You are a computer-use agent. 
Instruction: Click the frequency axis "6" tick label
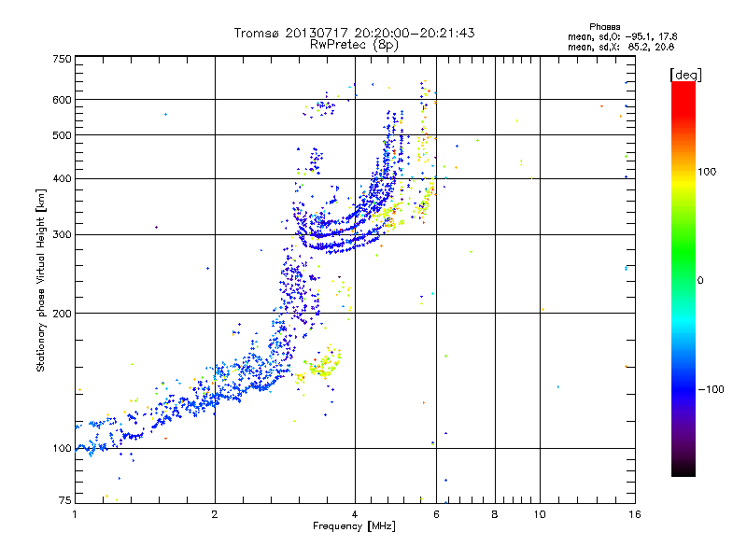[436, 514]
